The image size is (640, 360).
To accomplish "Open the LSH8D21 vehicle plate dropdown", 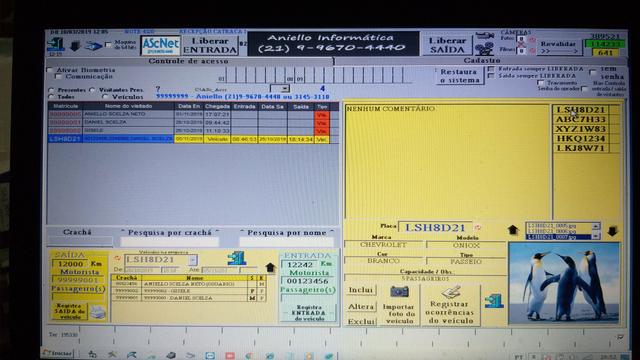I will (193, 260).
